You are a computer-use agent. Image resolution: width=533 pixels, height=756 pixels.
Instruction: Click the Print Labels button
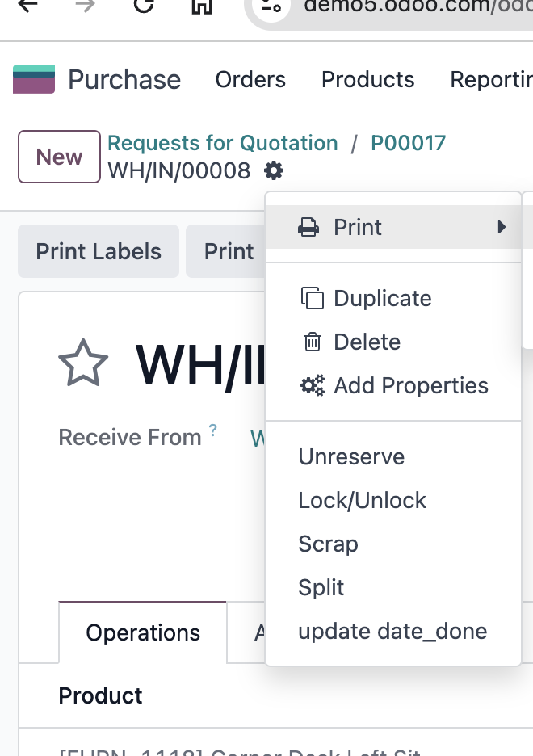click(x=99, y=251)
